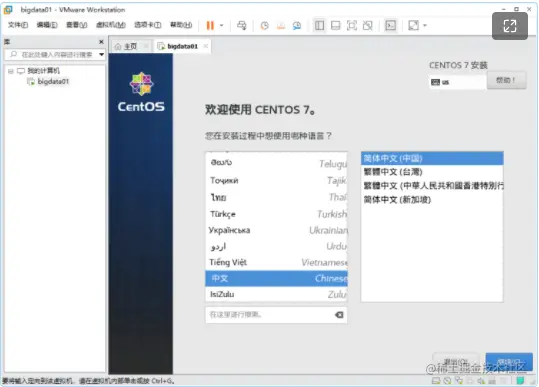Open the pause button dropdown arrow
539x387 pixels.
click(221, 25)
